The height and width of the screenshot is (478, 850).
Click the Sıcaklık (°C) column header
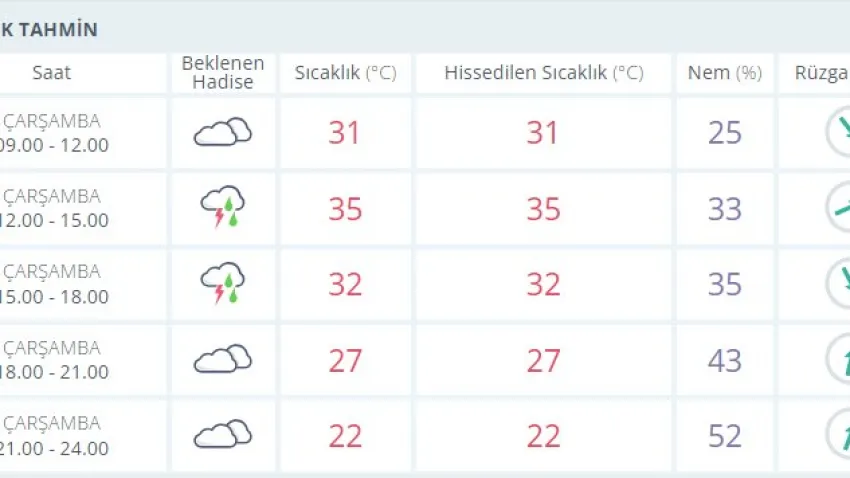[345, 73]
